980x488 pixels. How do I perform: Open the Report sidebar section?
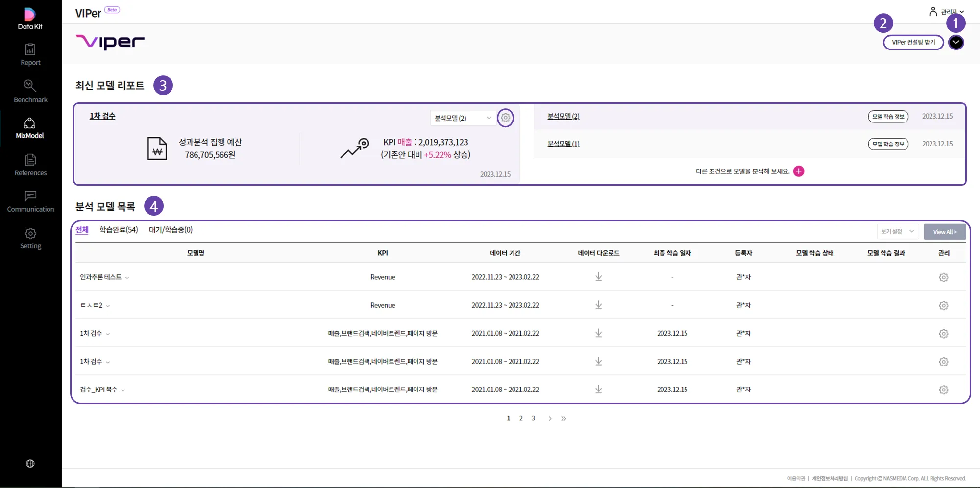(30, 55)
